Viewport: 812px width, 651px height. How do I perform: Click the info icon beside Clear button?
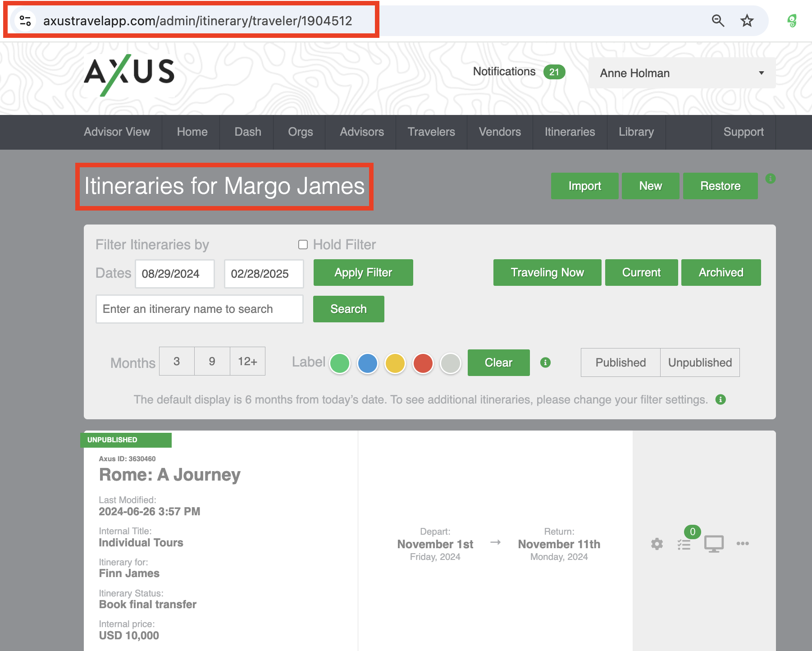point(545,362)
